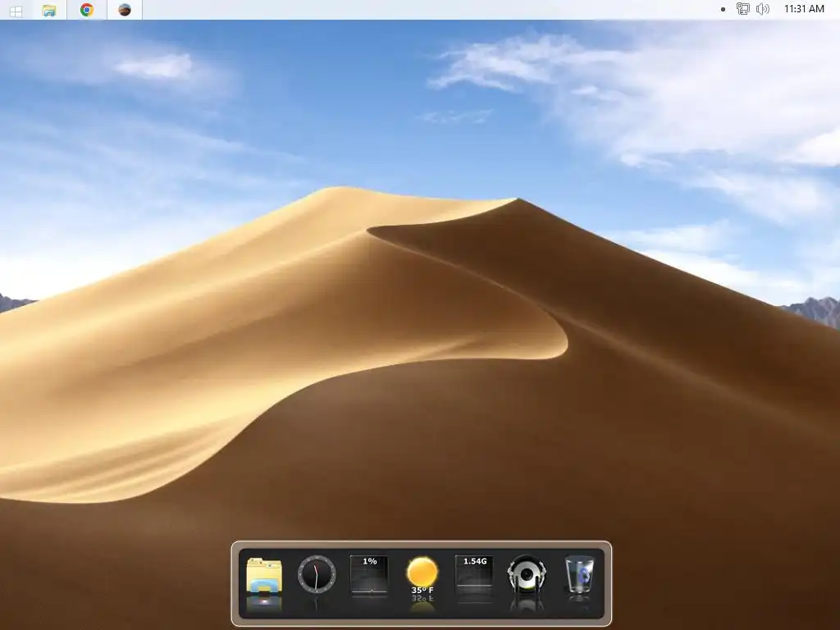
Task: Click the analog clock docklet
Action: (x=317, y=575)
